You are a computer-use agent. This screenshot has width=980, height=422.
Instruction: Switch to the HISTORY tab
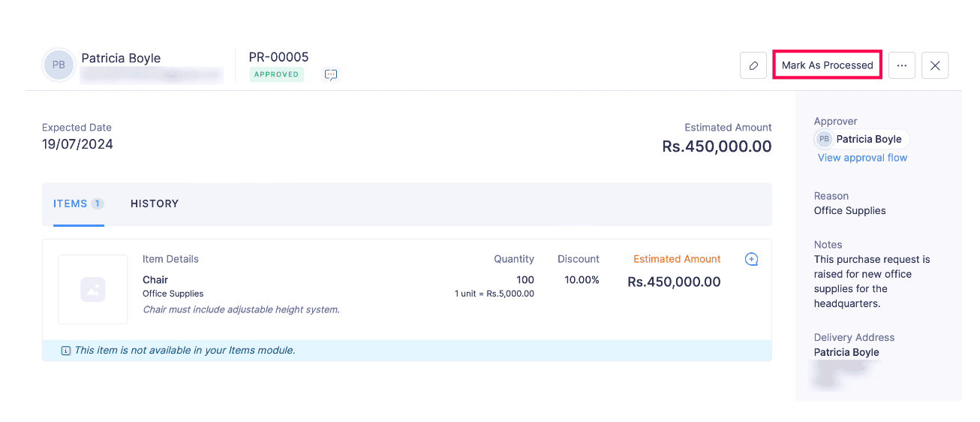(x=155, y=203)
